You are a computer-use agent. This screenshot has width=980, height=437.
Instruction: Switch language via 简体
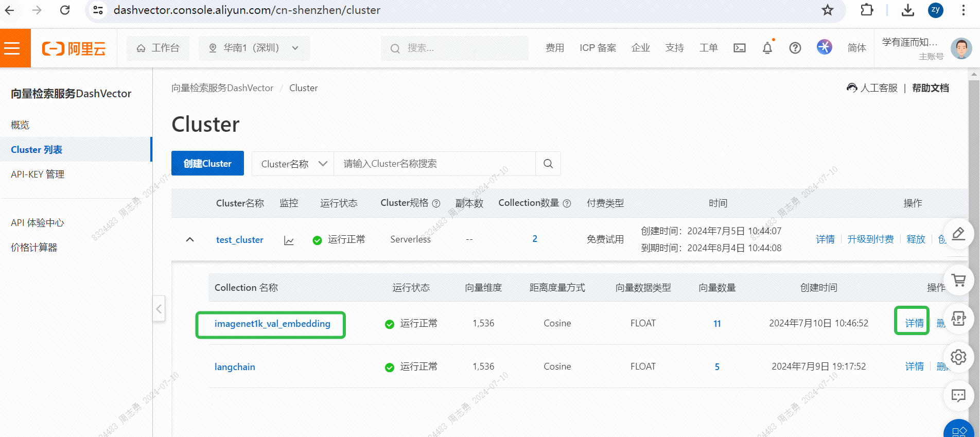[x=857, y=48]
